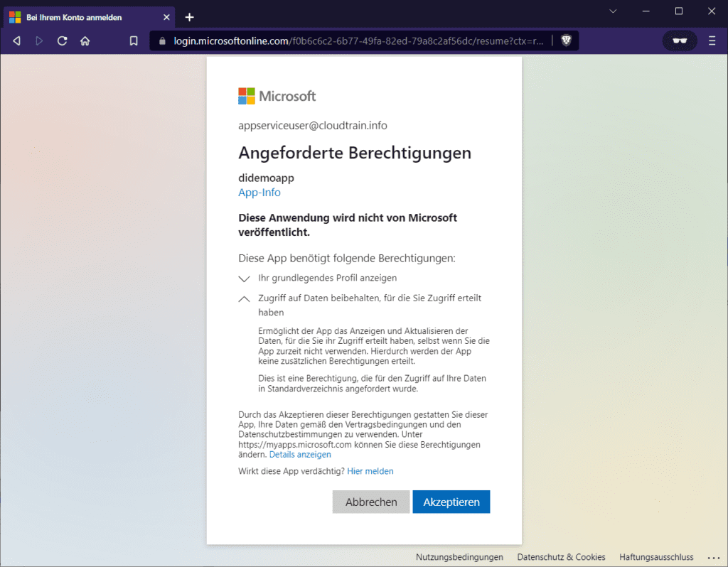Click the Akzeptieren button
Image resolution: width=728 pixels, height=567 pixels.
click(451, 502)
